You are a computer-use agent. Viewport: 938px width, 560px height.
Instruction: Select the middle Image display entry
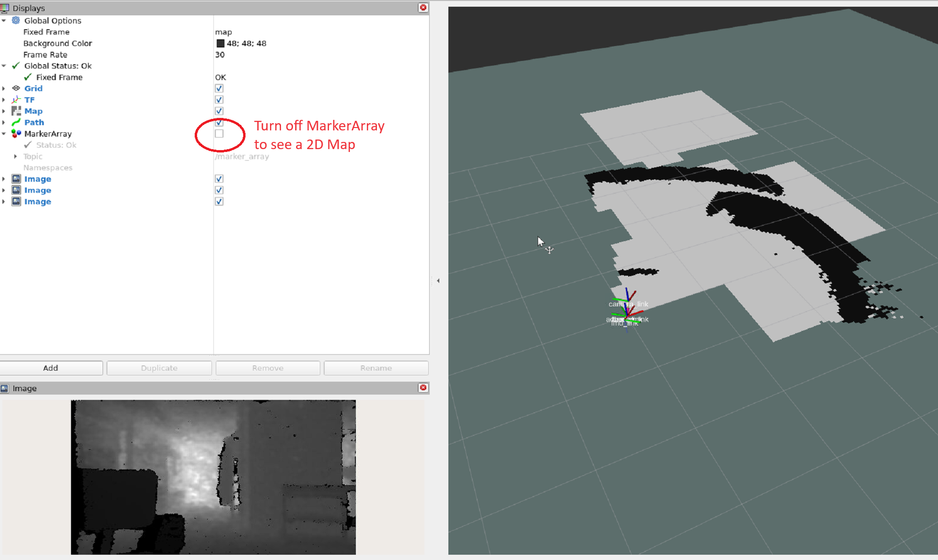[37, 190]
